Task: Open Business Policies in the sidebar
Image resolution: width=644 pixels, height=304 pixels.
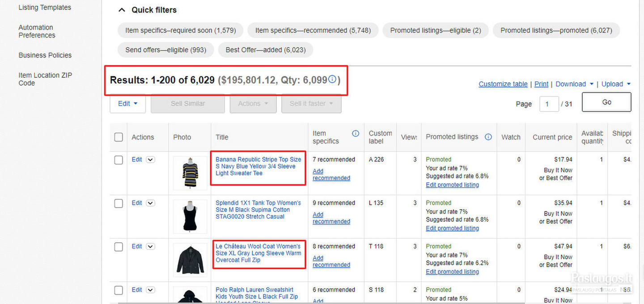Action: tap(45, 55)
